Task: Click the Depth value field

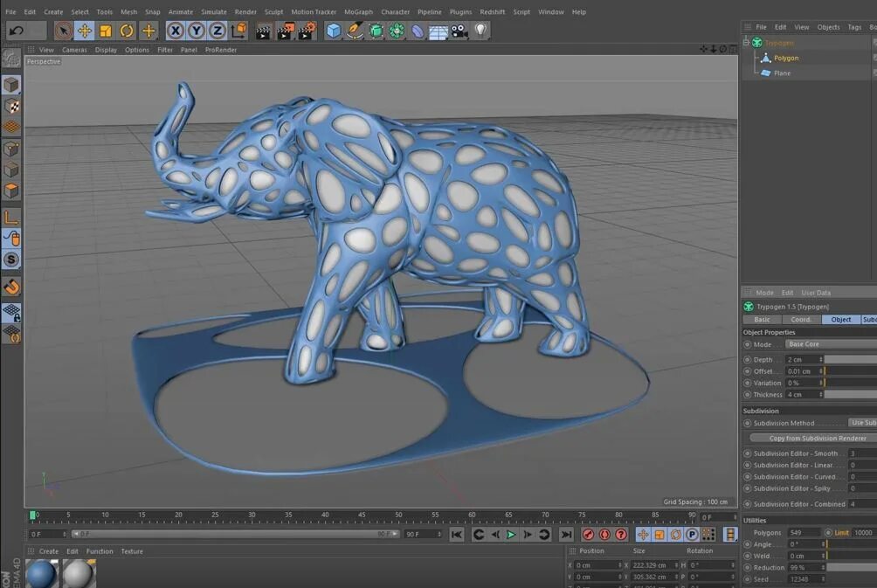Action: tap(804, 360)
